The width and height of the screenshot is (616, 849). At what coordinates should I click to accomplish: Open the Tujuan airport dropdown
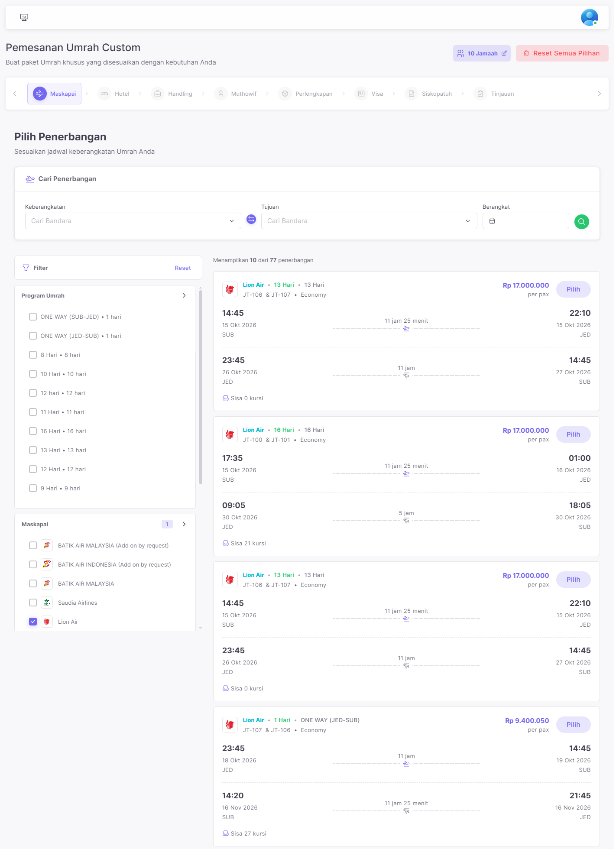coord(369,221)
